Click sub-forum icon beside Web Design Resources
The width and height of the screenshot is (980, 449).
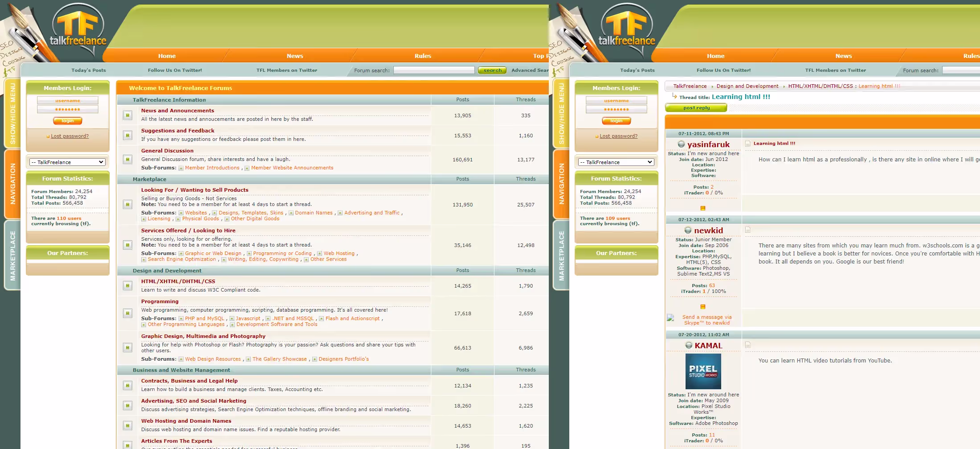click(x=181, y=359)
